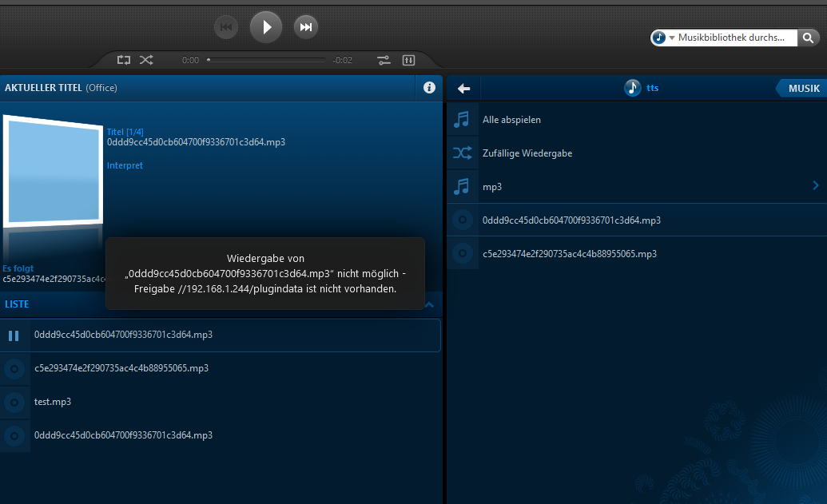Toggle shuffle in the playback bar
The height and width of the screenshot is (504, 827).
coord(146,60)
